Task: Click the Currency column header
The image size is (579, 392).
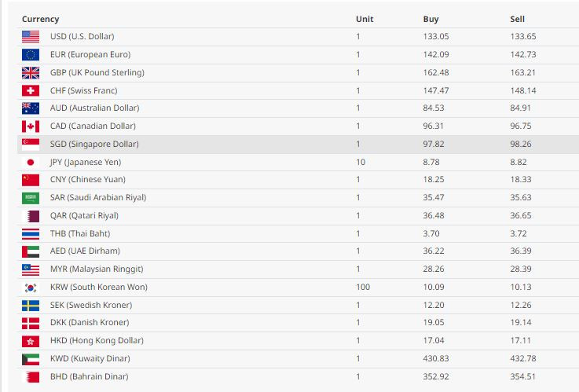Action: pos(40,19)
